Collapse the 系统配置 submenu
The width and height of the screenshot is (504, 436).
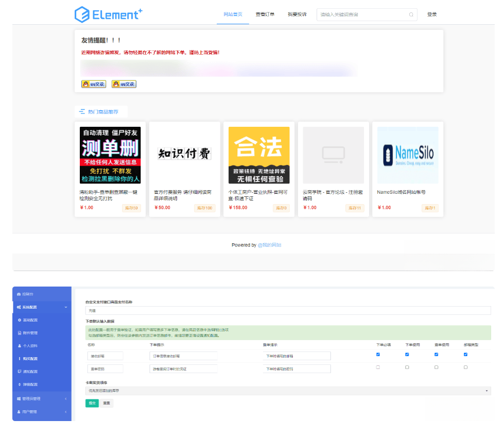point(41,306)
